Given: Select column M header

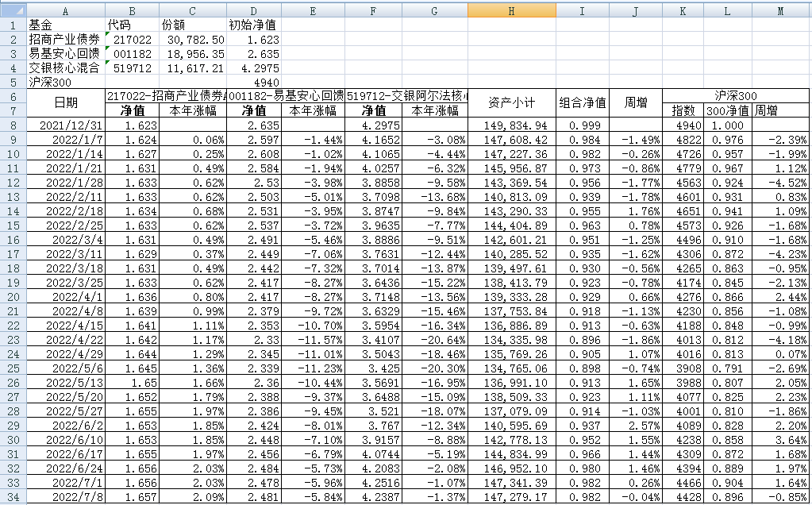Looking at the screenshot, I should [780, 10].
